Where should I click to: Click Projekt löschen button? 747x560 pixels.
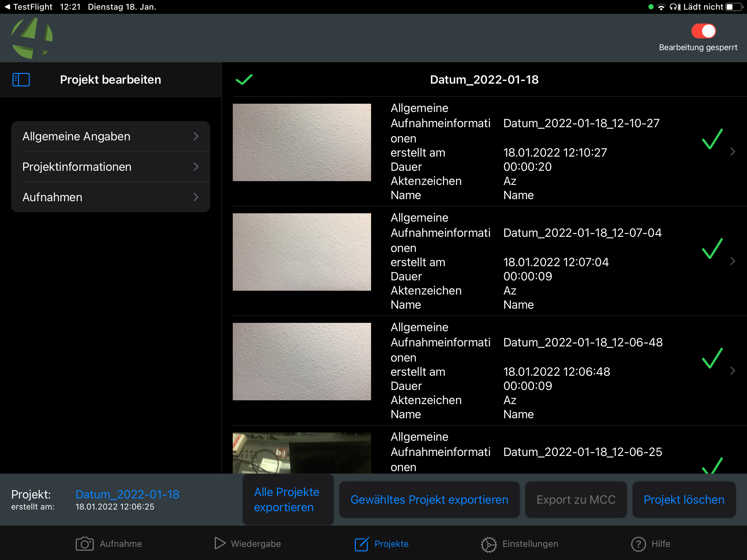(x=684, y=500)
